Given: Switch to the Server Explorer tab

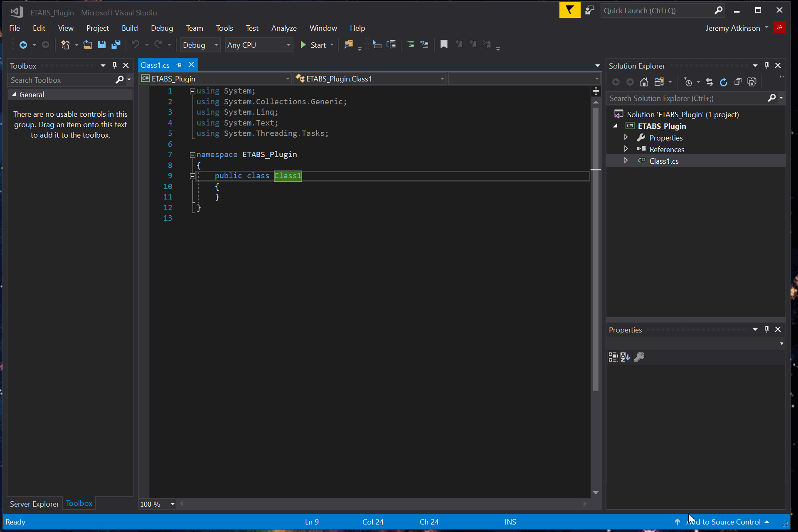Looking at the screenshot, I should 34,504.
